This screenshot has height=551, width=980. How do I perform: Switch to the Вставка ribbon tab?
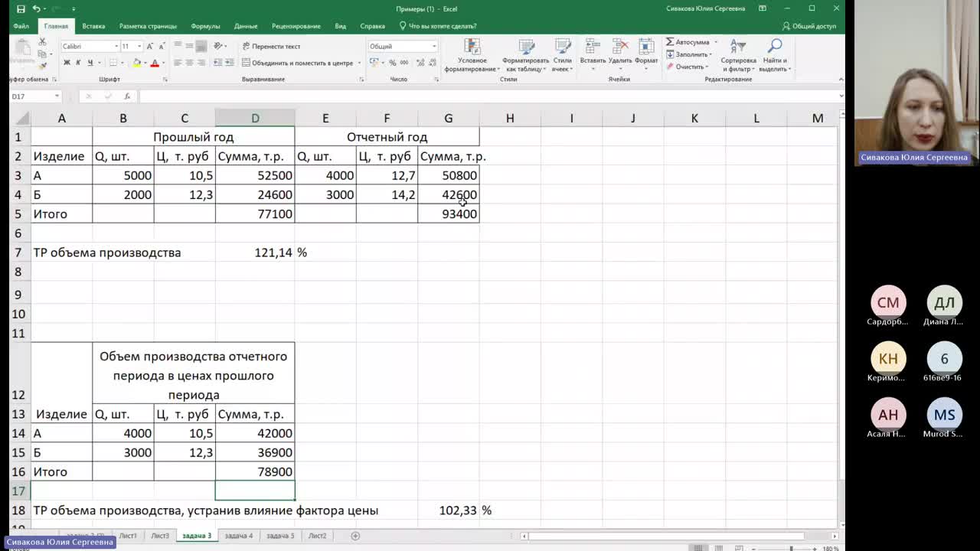coord(93,26)
